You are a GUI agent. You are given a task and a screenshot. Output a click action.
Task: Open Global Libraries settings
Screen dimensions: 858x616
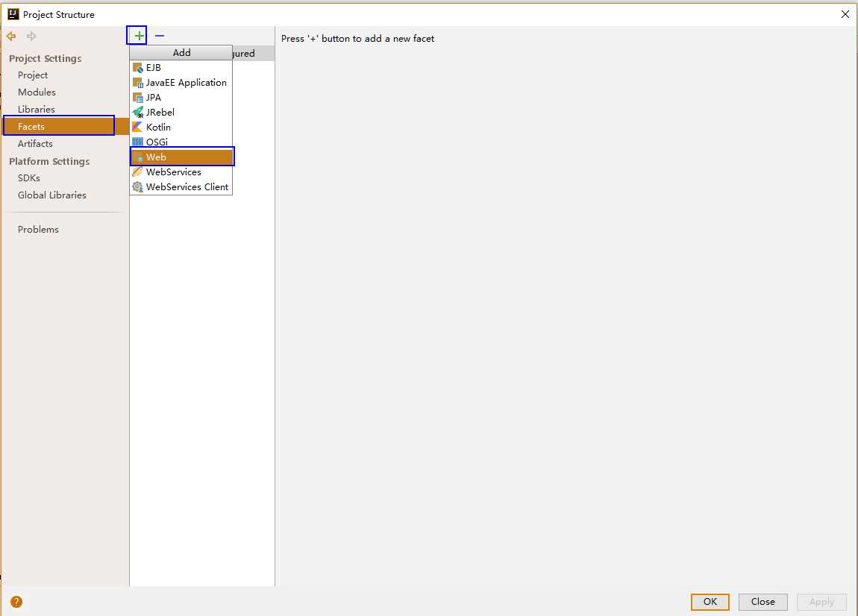pyautogui.click(x=52, y=195)
